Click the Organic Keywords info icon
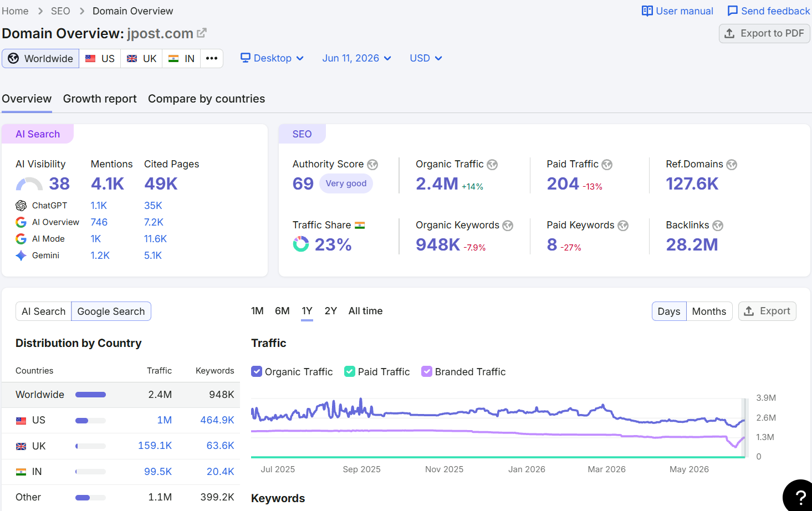The height and width of the screenshot is (511, 812). (508, 226)
